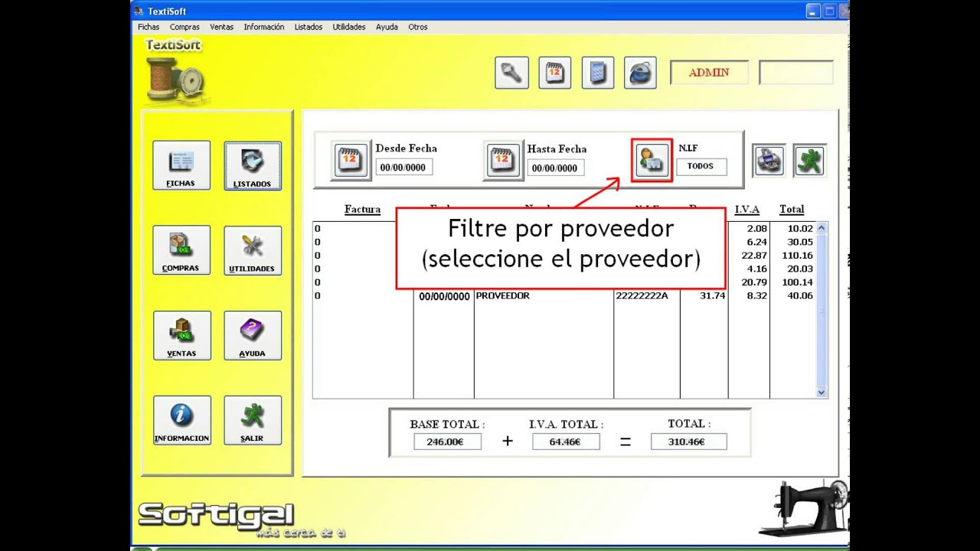Select the total value 100.14

[798, 282]
